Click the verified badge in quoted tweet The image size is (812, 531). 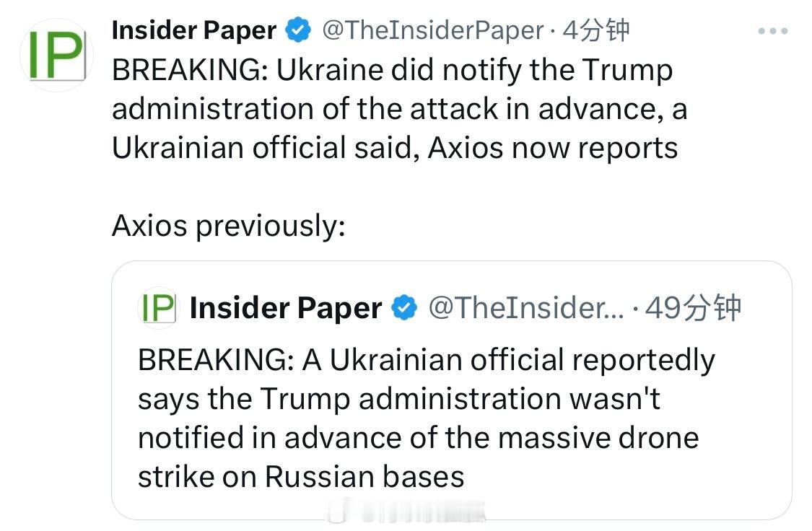pyautogui.click(x=404, y=308)
